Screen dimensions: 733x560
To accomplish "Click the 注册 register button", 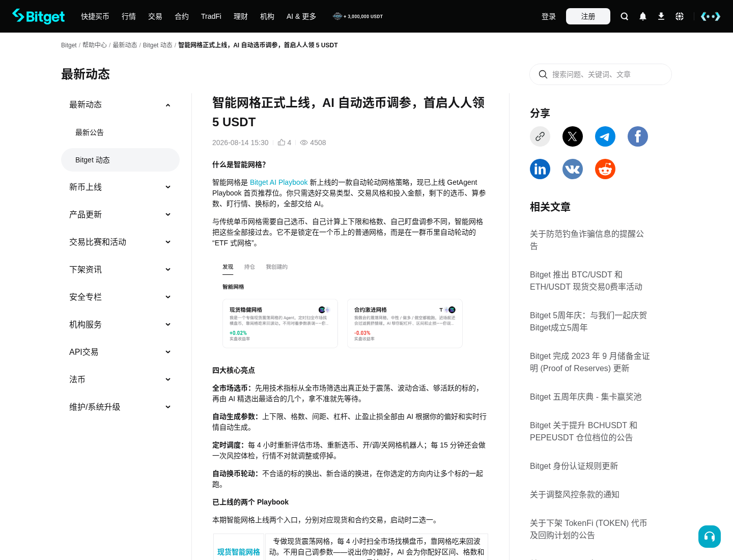I will tap(588, 16).
